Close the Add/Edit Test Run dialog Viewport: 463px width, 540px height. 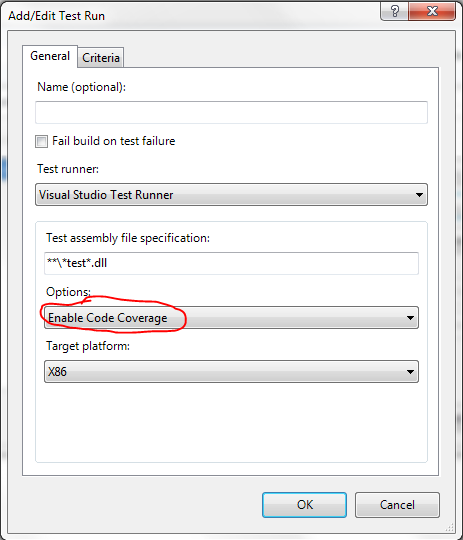pos(432,11)
